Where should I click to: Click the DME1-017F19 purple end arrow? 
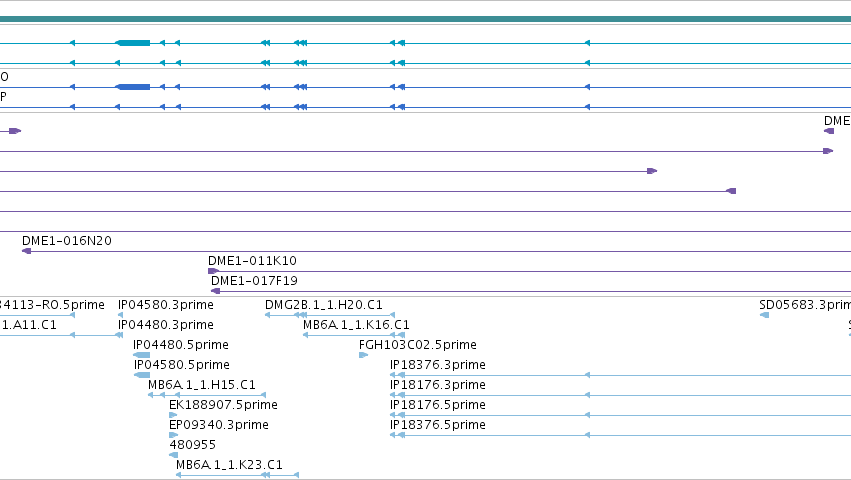point(215,291)
